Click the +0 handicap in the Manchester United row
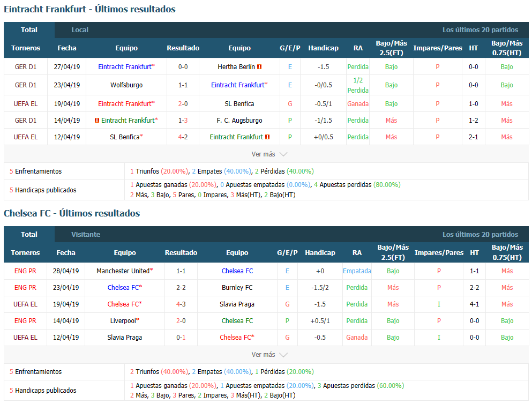 (320, 271)
